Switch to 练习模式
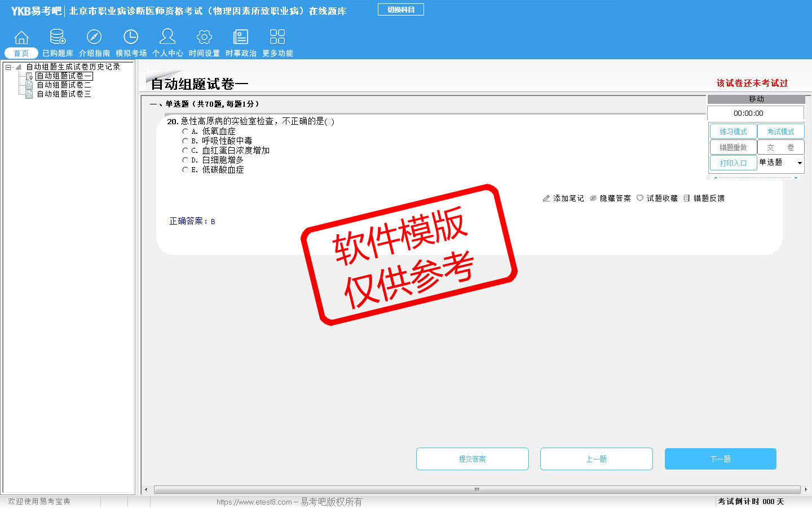Image resolution: width=812 pixels, height=508 pixels. (733, 132)
